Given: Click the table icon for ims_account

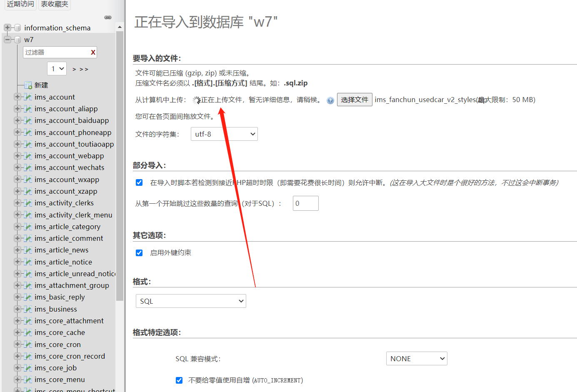Looking at the screenshot, I should [28, 97].
